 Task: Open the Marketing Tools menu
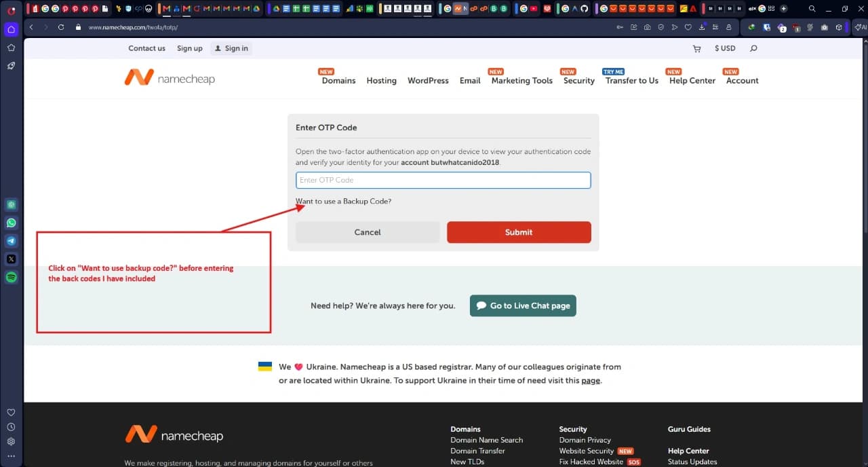pos(522,80)
